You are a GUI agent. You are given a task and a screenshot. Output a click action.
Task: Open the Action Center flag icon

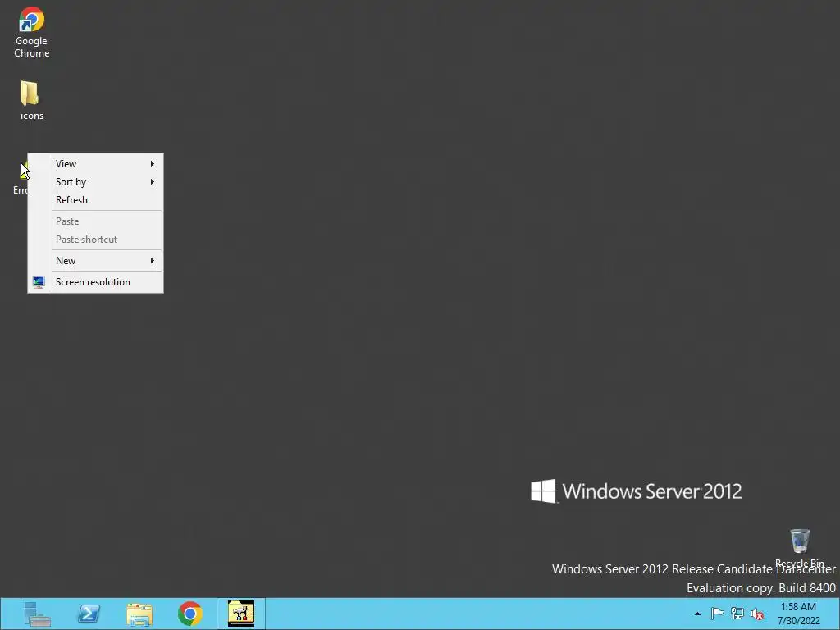(x=717, y=614)
